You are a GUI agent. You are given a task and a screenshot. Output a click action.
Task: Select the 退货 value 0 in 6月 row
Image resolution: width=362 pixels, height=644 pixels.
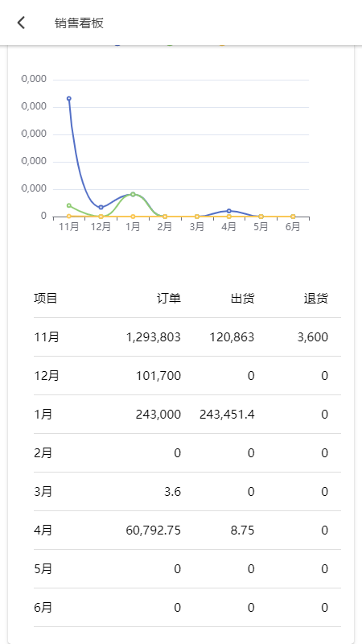click(325, 608)
